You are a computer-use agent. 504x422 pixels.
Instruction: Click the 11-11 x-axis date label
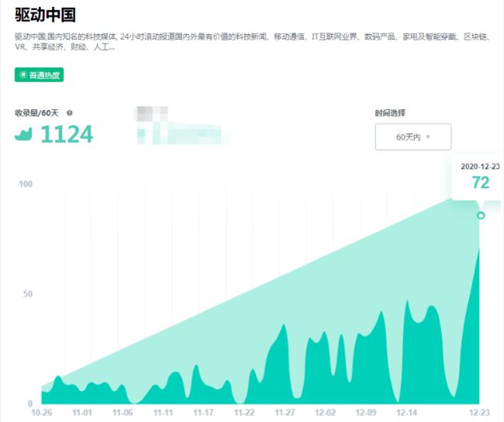pyautogui.click(x=163, y=413)
